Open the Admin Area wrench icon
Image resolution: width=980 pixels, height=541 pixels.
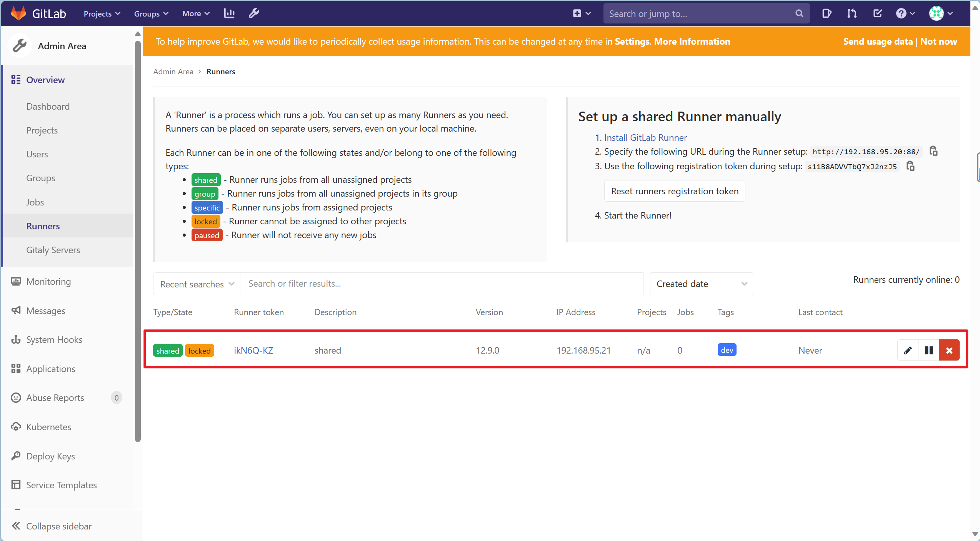tap(253, 13)
